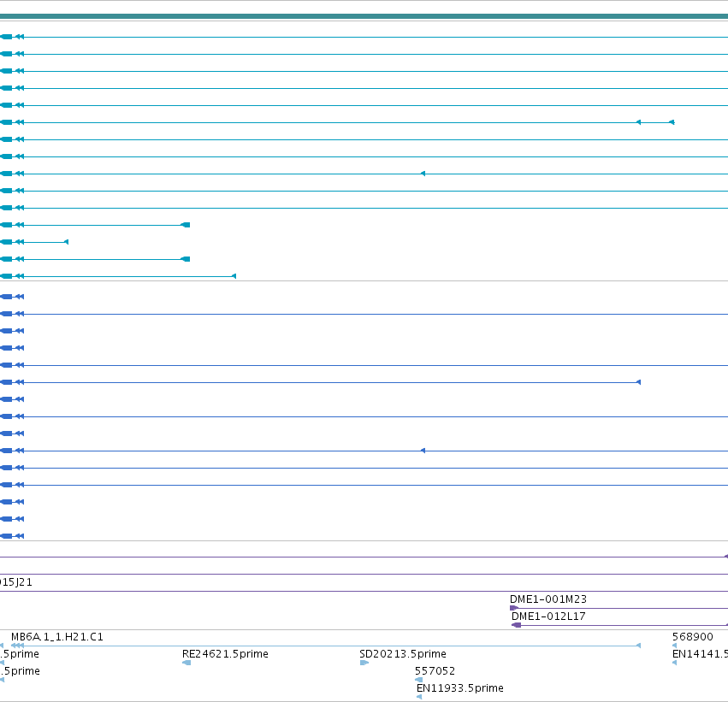Click the arrowhead glyph under 568900
The image size is (728, 702).
coord(675,646)
